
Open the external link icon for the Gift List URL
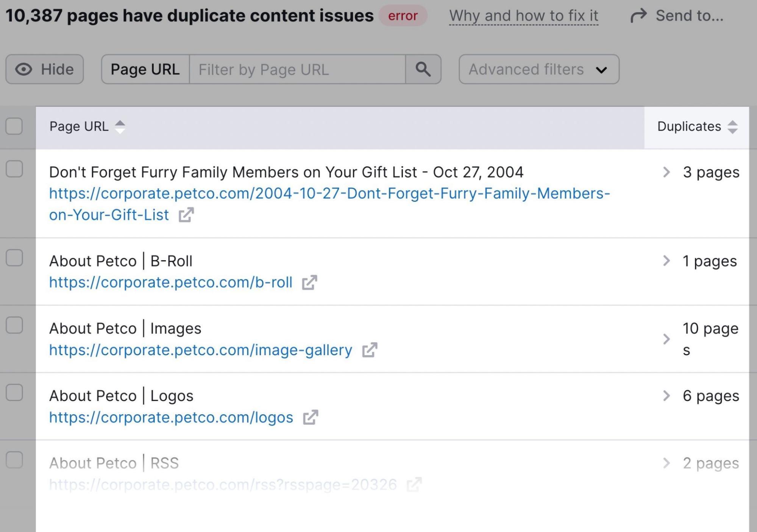pyautogui.click(x=186, y=215)
